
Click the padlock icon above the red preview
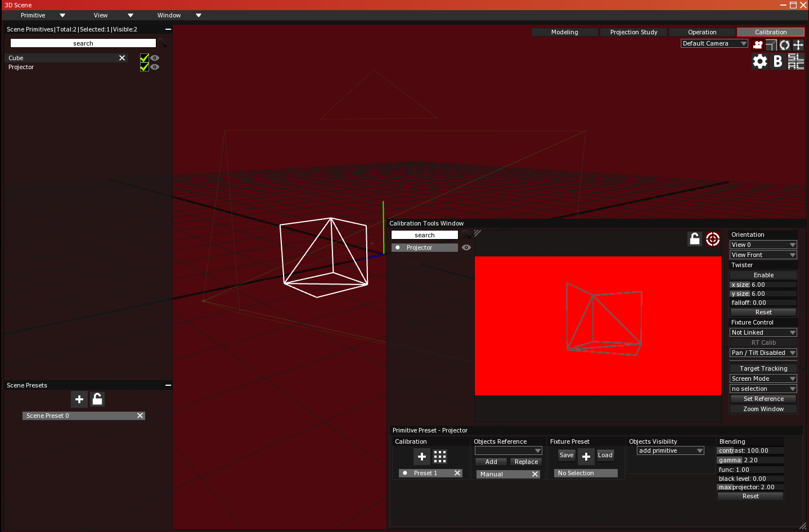[695, 239]
